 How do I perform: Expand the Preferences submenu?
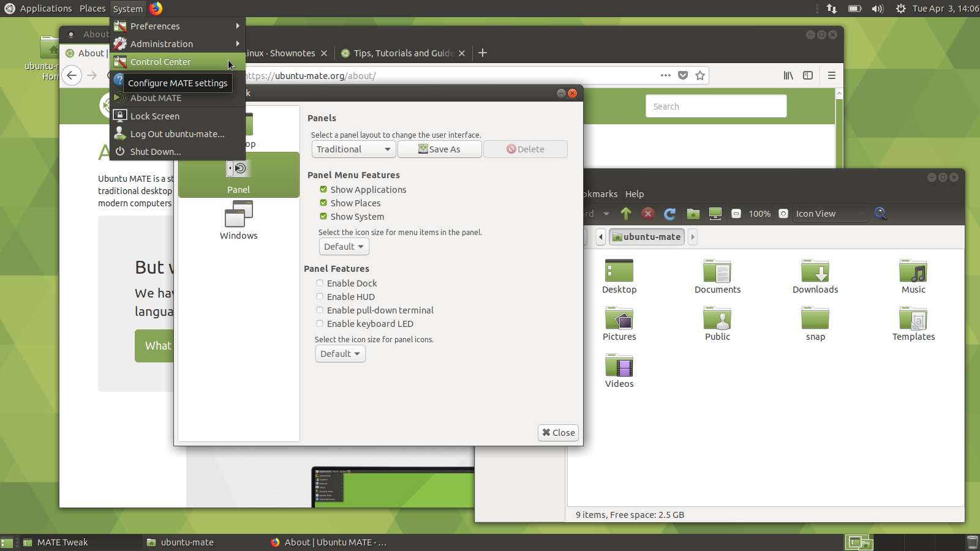[x=178, y=26]
